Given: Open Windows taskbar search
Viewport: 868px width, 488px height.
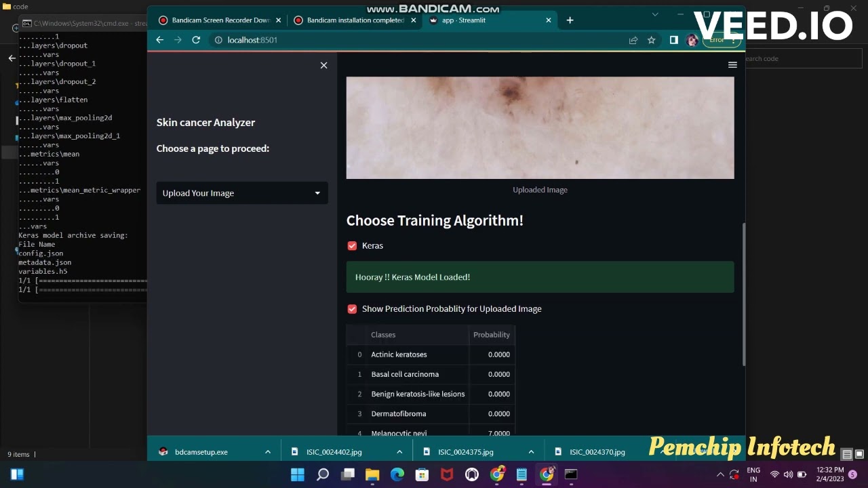Looking at the screenshot, I should [323, 474].
